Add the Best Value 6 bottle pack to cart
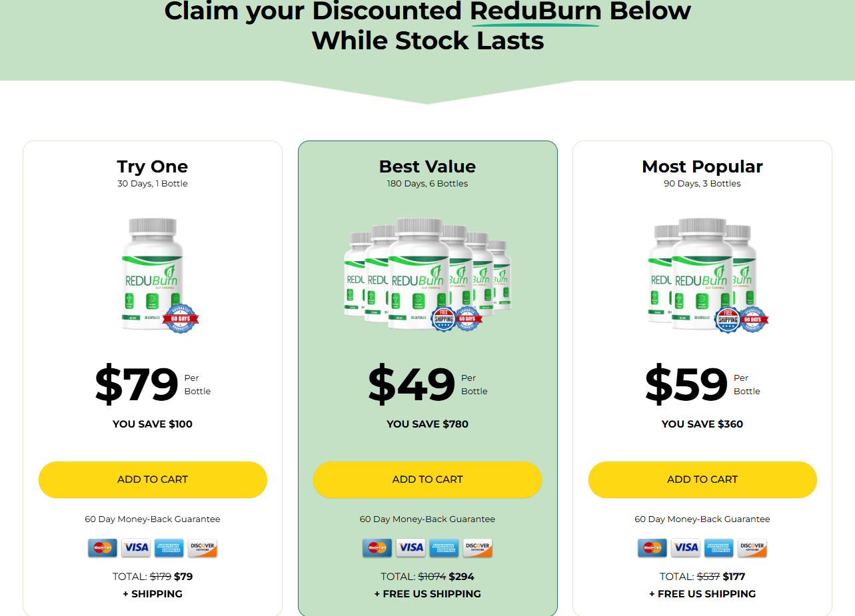 (x=427, y=479)
